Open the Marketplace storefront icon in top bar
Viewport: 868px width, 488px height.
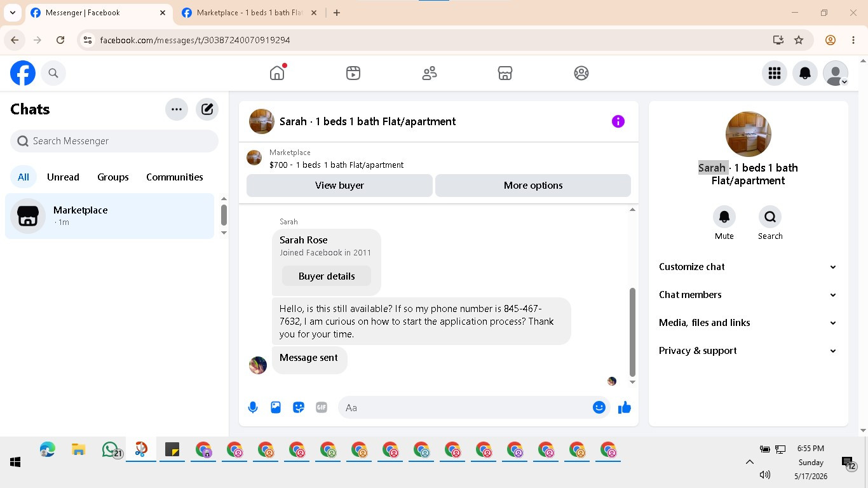point(505,73)
